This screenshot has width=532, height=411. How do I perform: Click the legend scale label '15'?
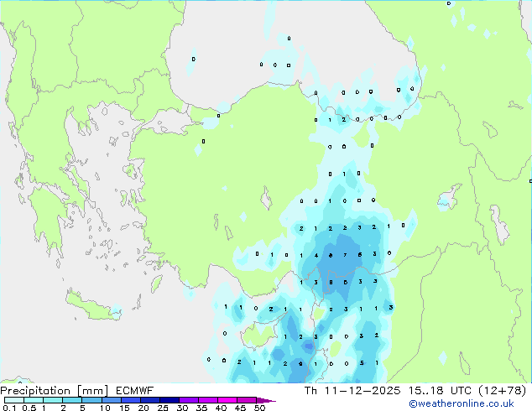[x=124, y=408]
